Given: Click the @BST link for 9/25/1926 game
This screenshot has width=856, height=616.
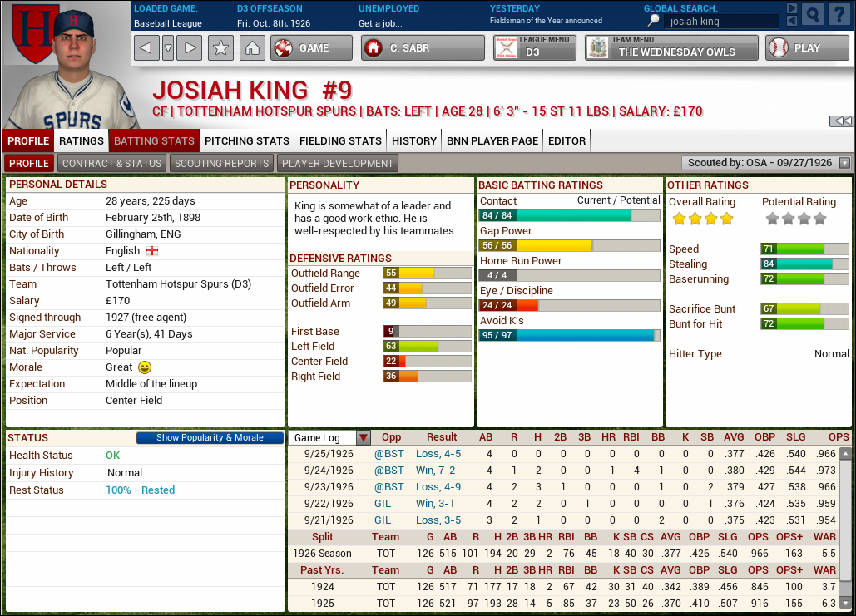Looking at the screenshot, I should point(388,455).
